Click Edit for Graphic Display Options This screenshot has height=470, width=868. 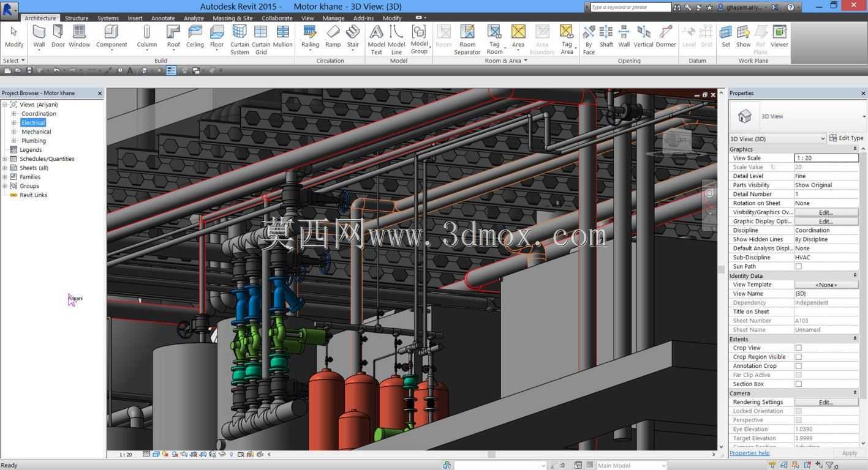pos(826,222)
